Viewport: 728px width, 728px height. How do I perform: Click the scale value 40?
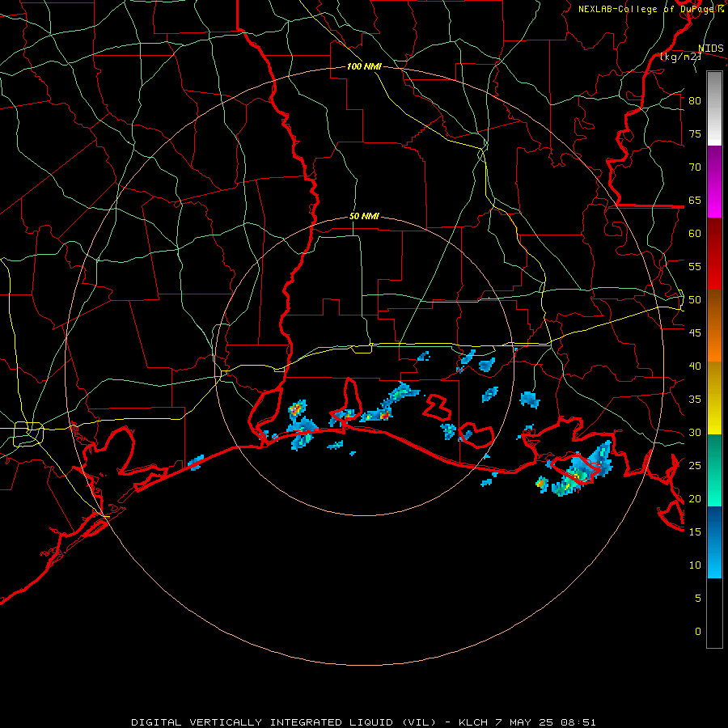[695, 366]
